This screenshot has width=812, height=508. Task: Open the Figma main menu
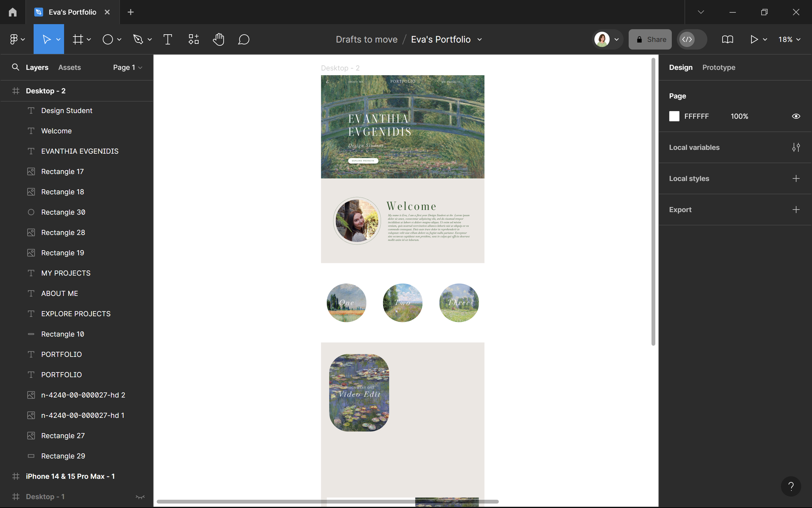16,39
